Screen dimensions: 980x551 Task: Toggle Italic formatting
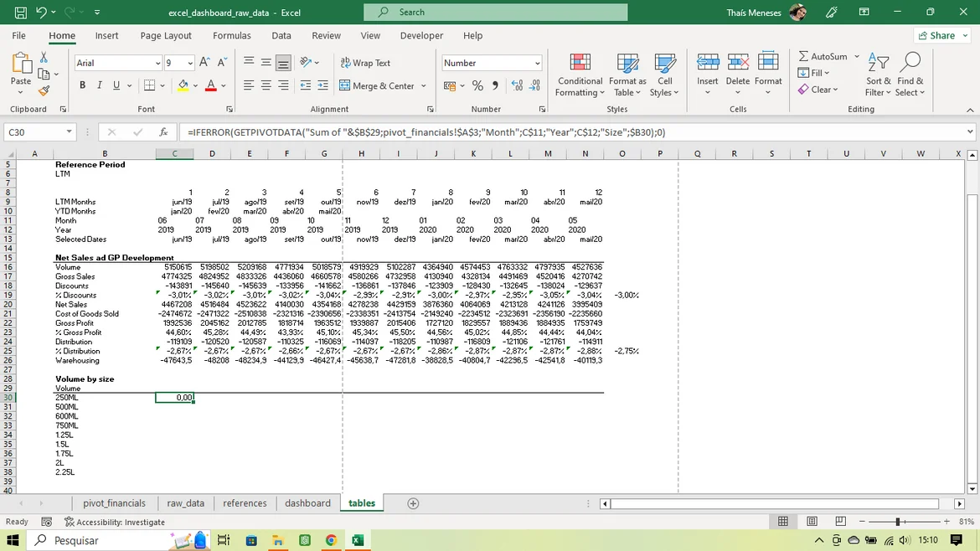click(100, 86)
